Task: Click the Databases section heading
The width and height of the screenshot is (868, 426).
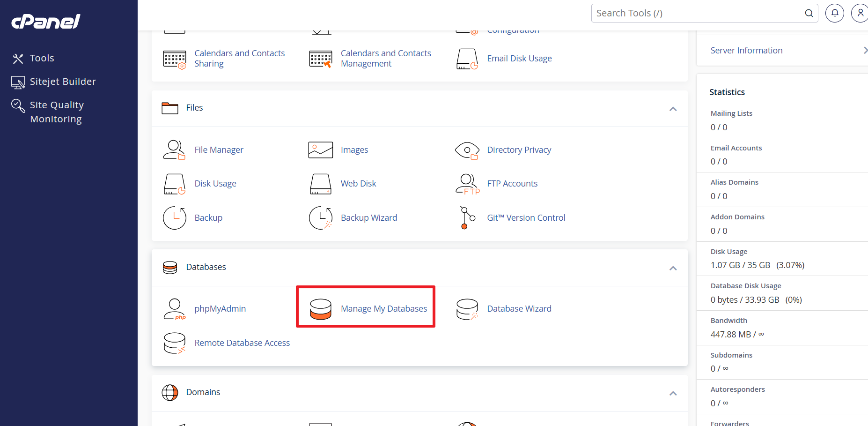Action: click(x=206, y=267)
